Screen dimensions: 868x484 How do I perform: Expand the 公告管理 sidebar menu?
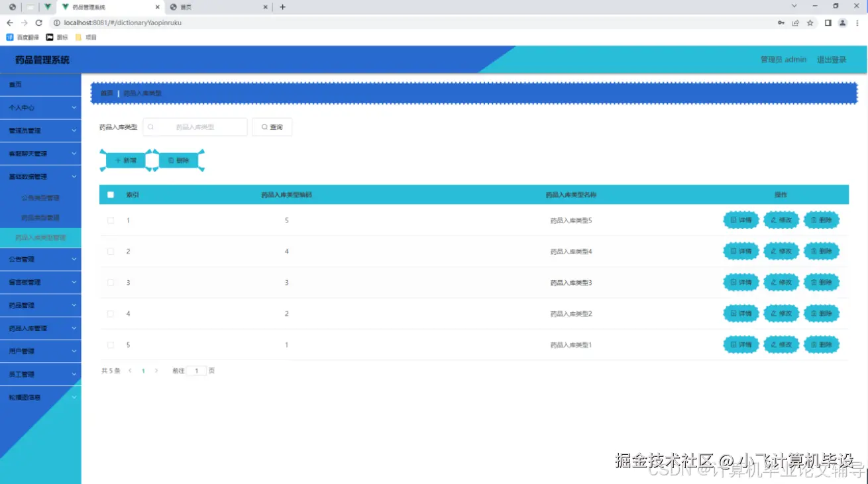40,259
